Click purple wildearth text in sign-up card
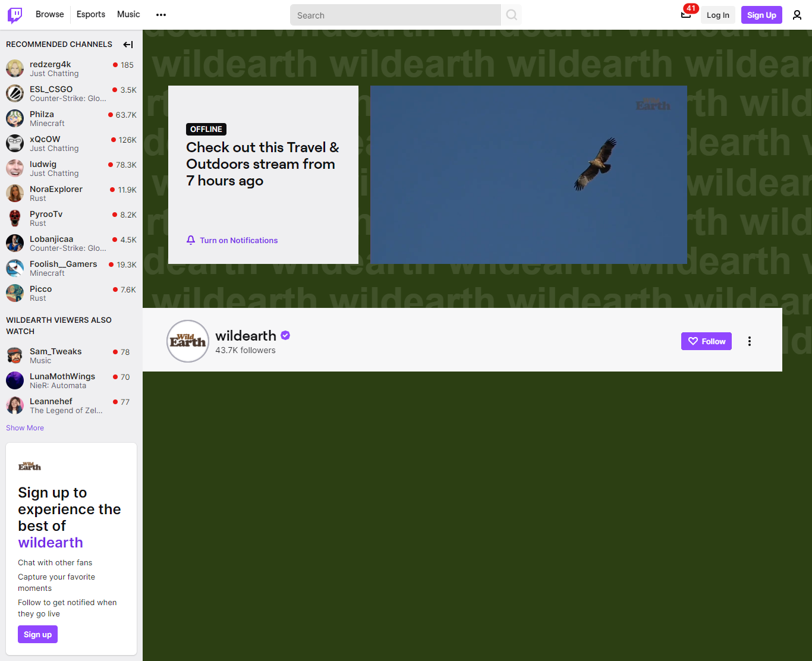The height and width of the screenshot is (661, 812). coord(51,543)
